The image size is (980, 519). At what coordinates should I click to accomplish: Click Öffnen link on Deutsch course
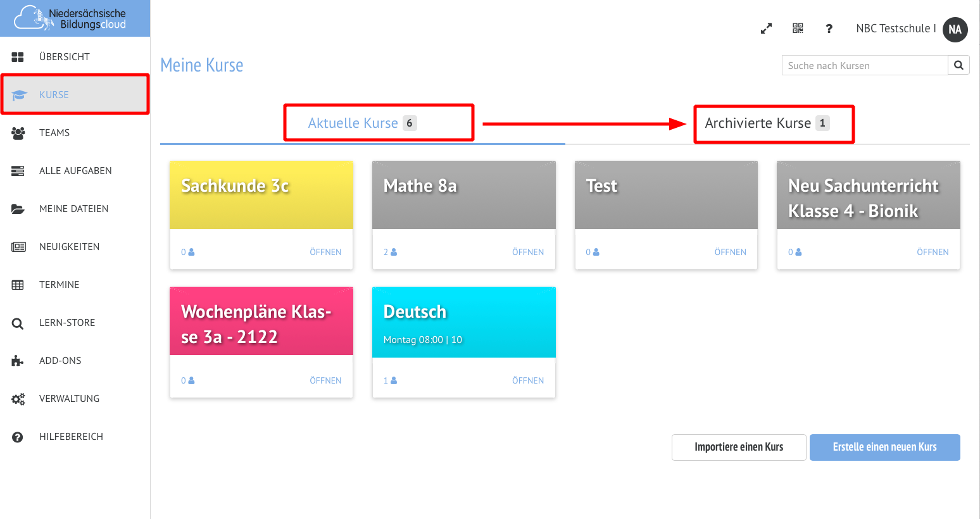point(527,380)
